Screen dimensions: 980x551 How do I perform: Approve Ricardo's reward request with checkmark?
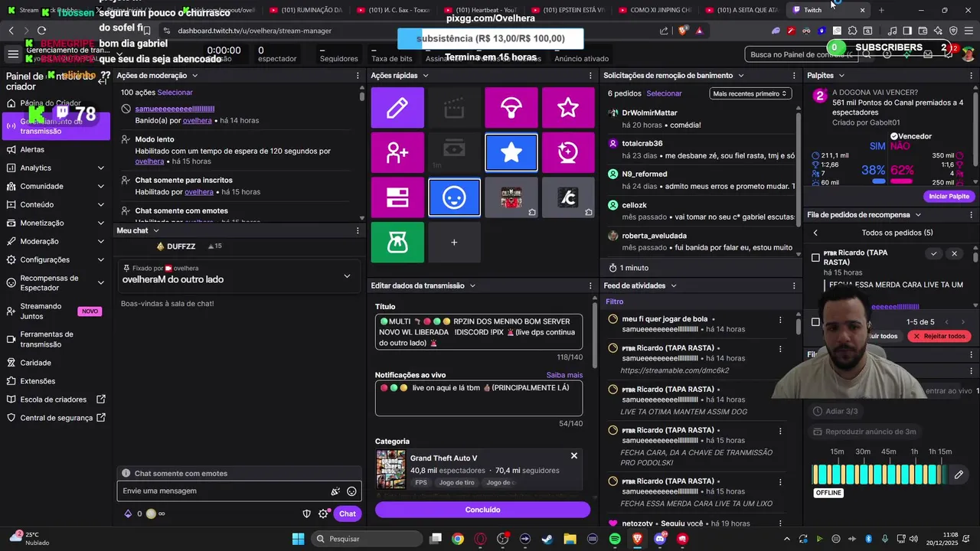933,253
